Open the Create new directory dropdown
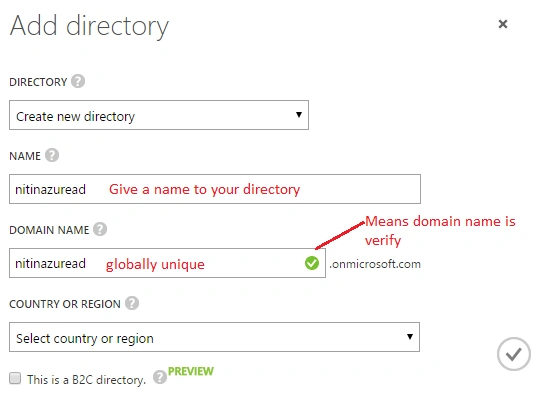This screenshot has width=546, height=404. pos(159,115)
